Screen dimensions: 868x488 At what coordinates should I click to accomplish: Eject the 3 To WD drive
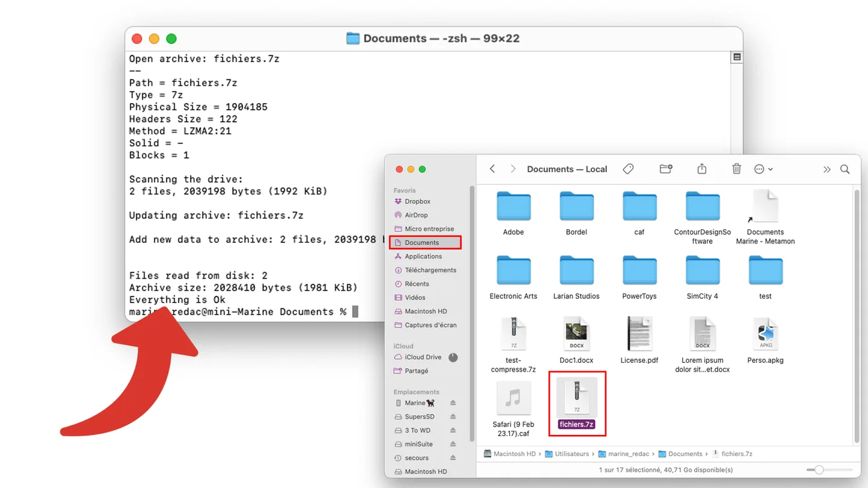click(x=453, y=431)
